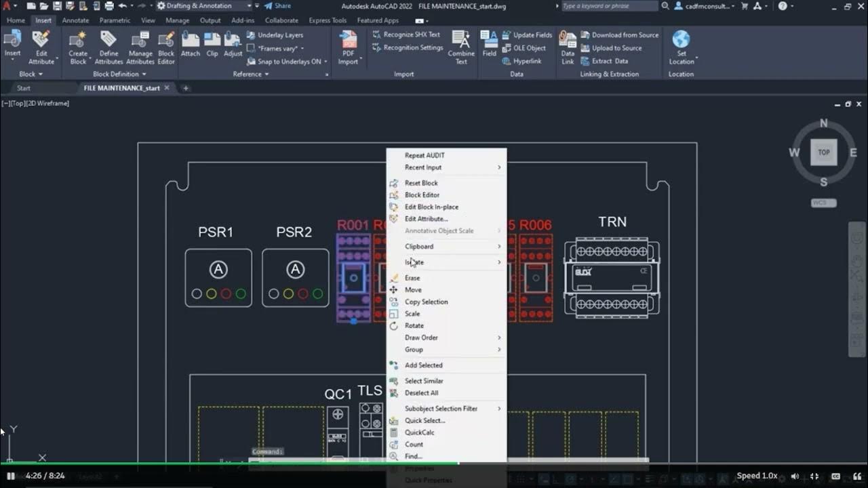Click Download from Source
This screenshot has height=488, width=868.
pos(620,35)
